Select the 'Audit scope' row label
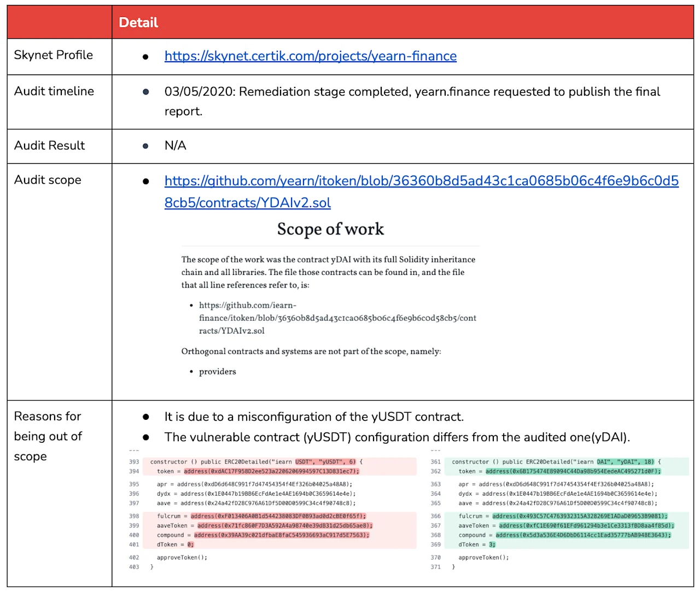700x592 pixels. 48,180
